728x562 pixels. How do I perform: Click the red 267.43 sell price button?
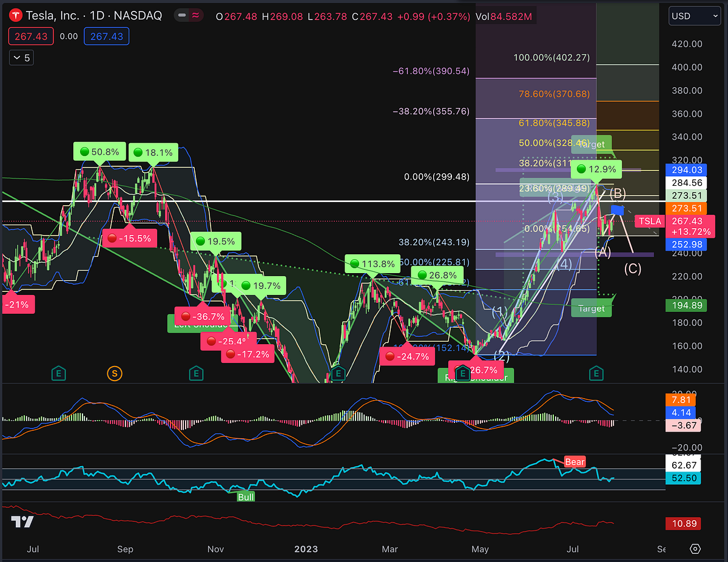click(31, 36)
